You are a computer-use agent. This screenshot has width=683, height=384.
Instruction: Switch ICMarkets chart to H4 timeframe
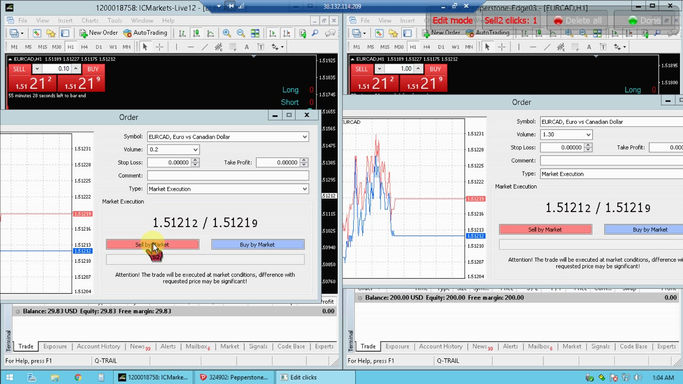85,47
